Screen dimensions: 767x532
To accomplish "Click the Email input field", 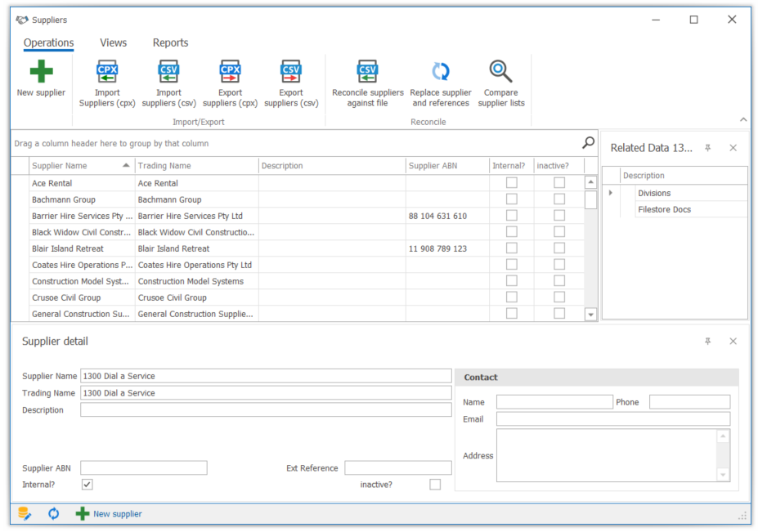I will (x=612, y=419).
